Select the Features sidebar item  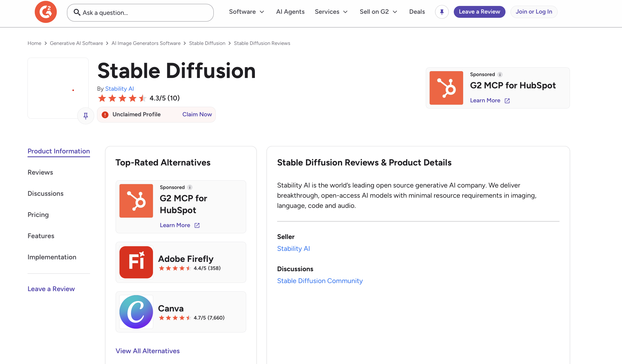[x=41, y=236]
